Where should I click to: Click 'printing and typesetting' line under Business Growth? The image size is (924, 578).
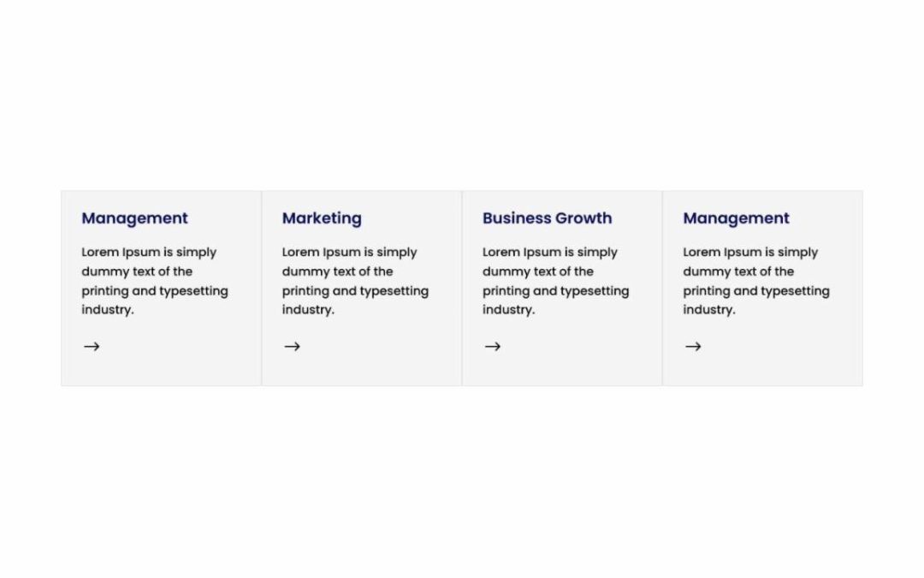coord(556,291)
